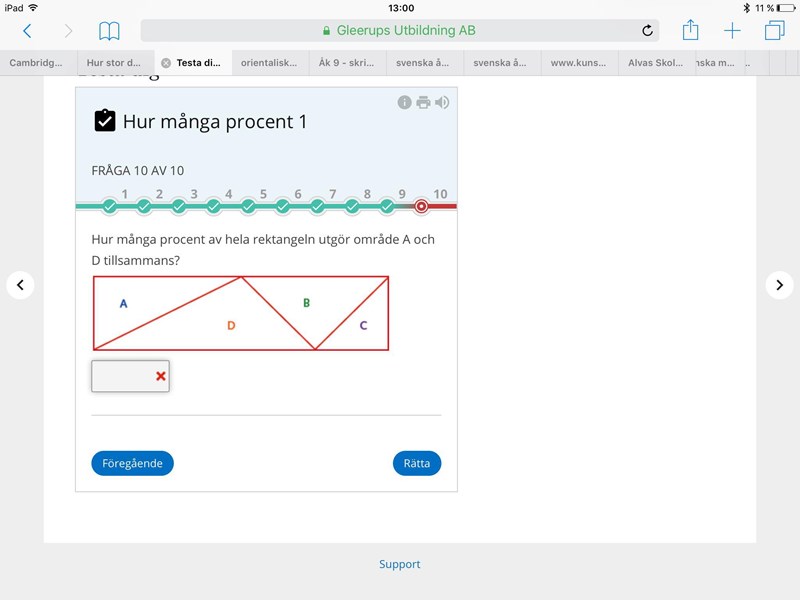Screen dimensions: 800x600
Task: Select question 10 marker on progress bar
Action: (x=422, y=207)
